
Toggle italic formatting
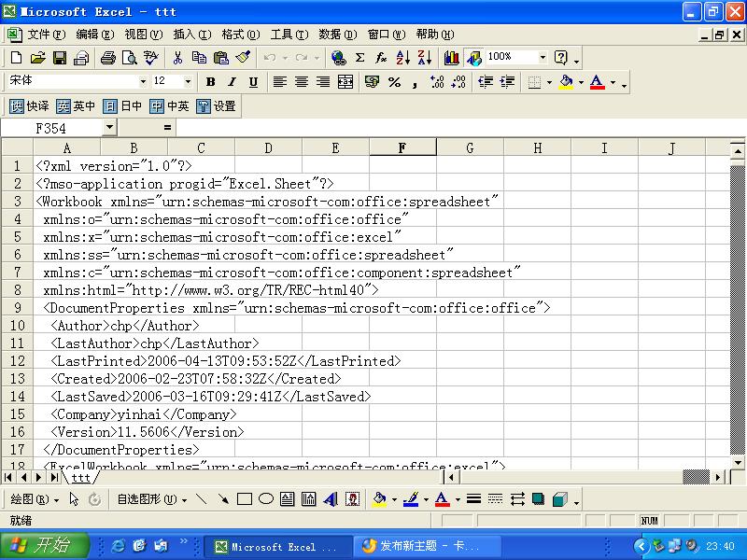coord(232,82)
